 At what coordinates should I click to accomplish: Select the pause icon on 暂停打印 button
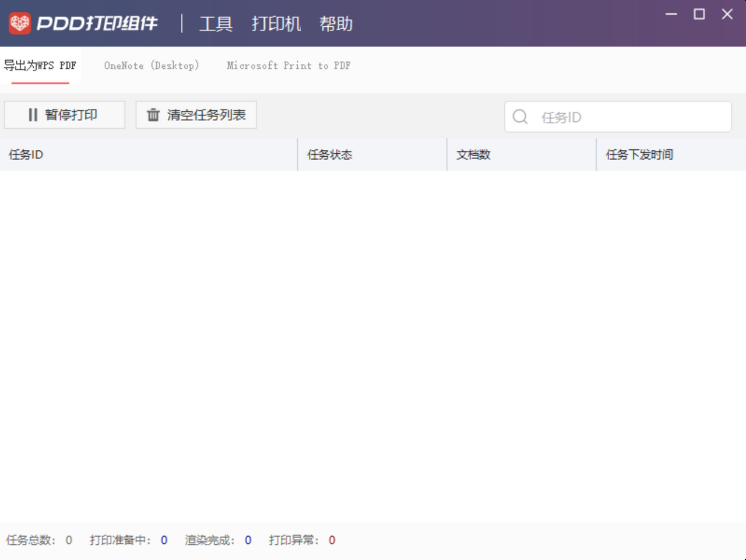coord(32,115)
